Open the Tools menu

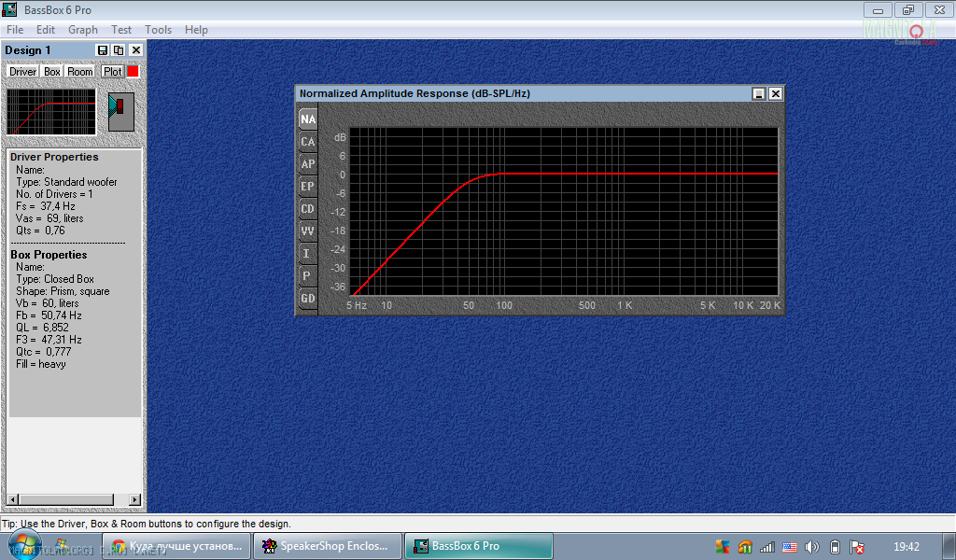click(x=158, y=30)
